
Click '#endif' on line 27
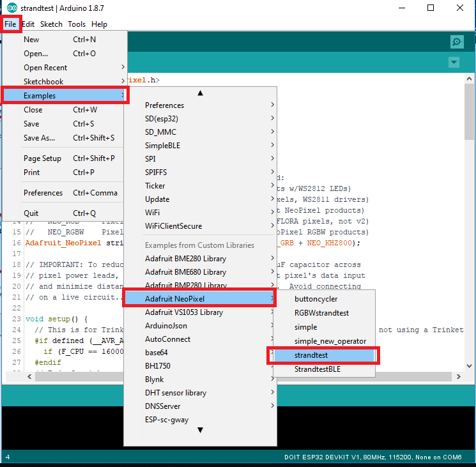pos(48,362)
